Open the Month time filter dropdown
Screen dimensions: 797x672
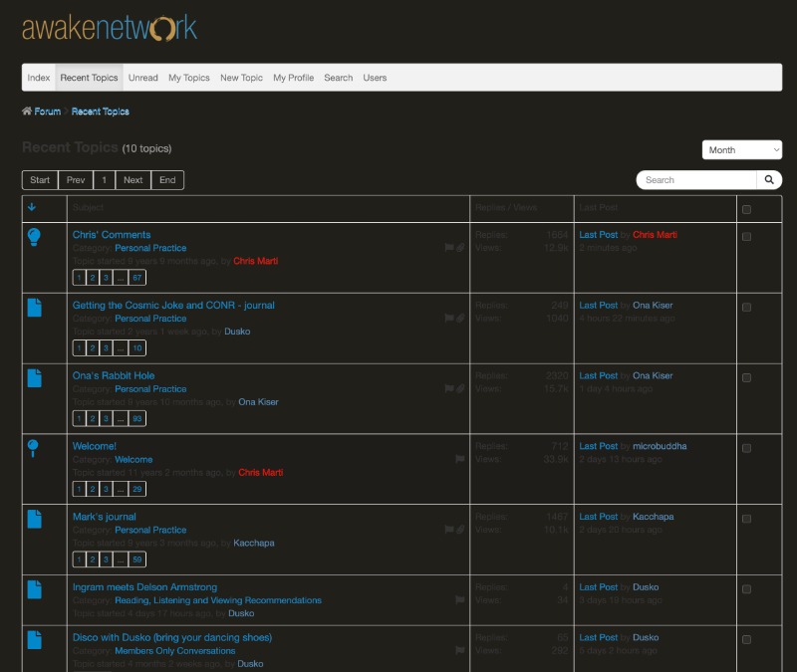click(x=742, y=150)
